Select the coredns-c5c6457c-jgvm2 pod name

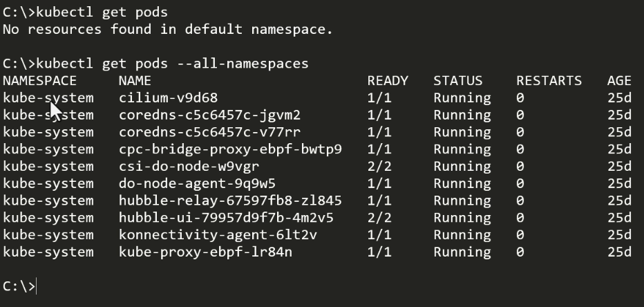[x=209, y=115]
